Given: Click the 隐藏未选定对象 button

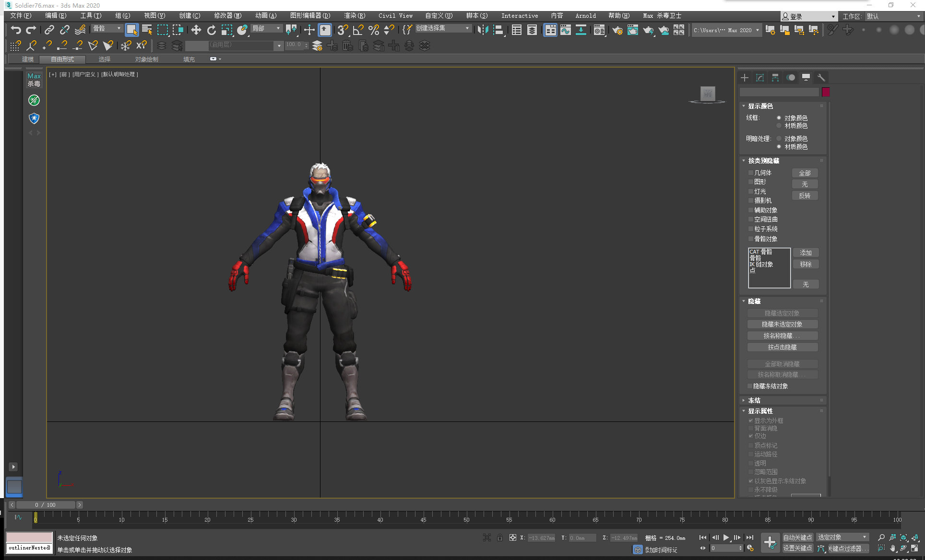Looking at the screenshot, I should pyautogui.click(x=782, y=325).
